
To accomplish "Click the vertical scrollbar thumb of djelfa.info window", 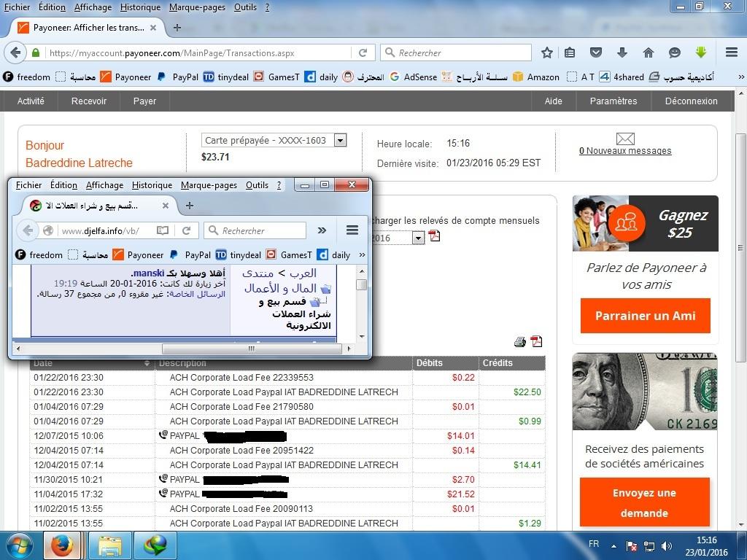I will [x=362, y=284].
